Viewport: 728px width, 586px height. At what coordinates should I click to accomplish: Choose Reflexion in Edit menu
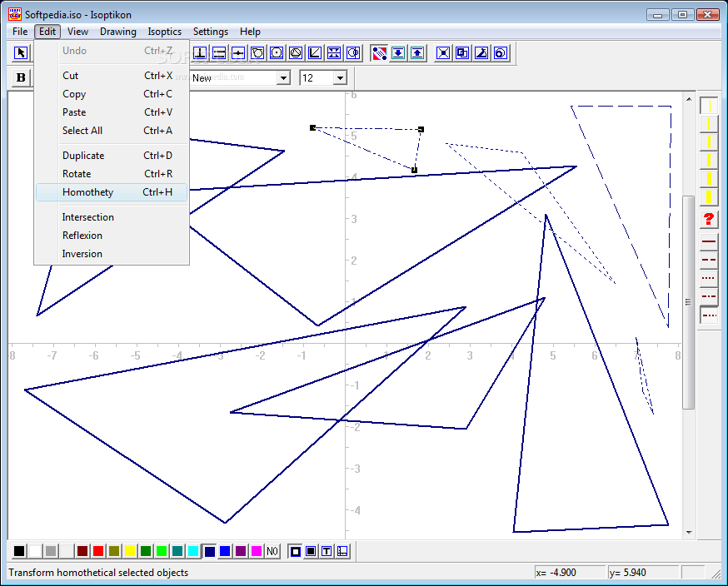(x=112, y=236)
